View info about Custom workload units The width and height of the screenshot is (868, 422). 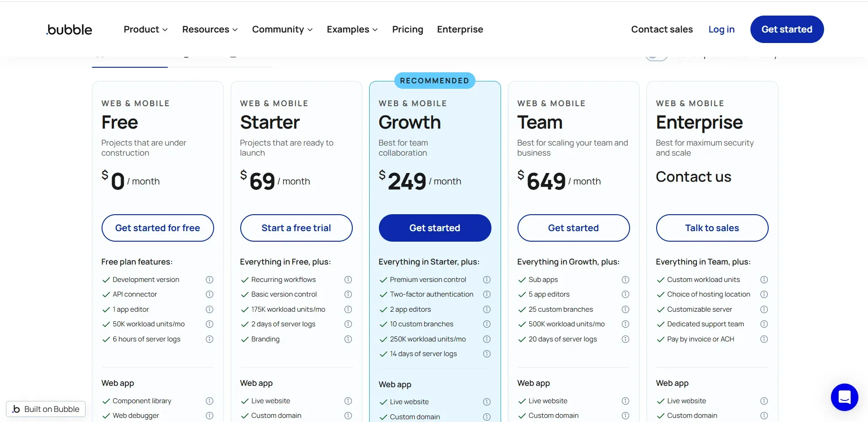click(x=764, y=280)
